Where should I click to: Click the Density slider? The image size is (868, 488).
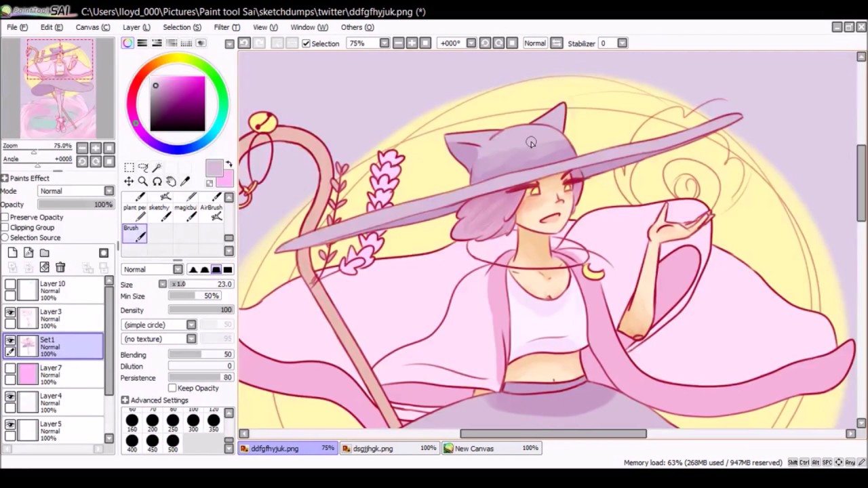point(201,310)
